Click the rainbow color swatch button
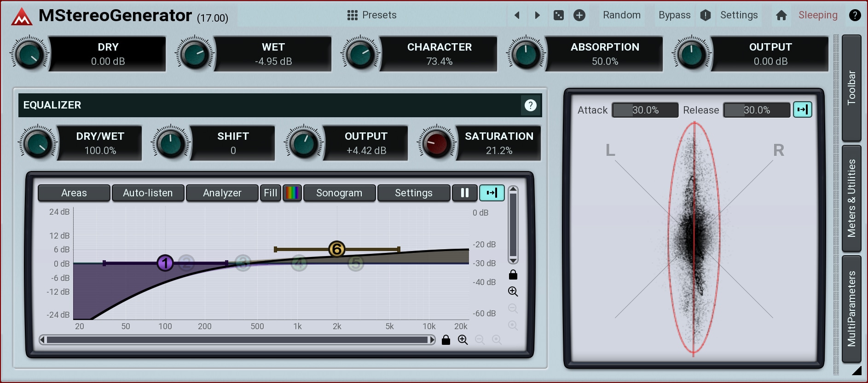Image resolution: width=868 pixels, height=383 pixels. tap(292, 193)
